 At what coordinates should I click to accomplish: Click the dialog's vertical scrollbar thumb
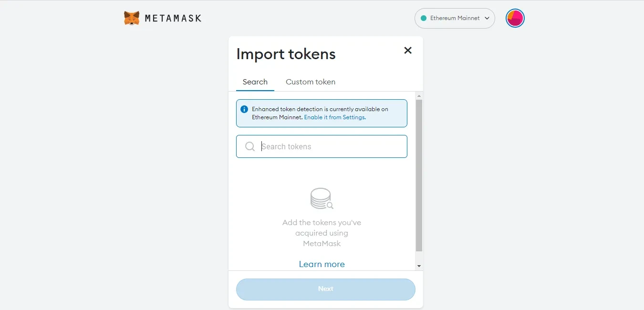[x=419, y=175]
